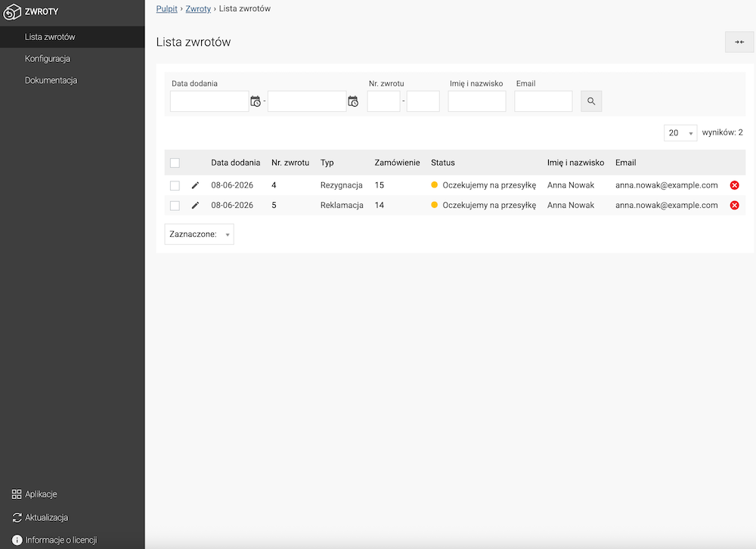Image resolution: width=756 pixels, height=549 pixels.
Task: Click the magnifier search button
Action: point(591,101)
